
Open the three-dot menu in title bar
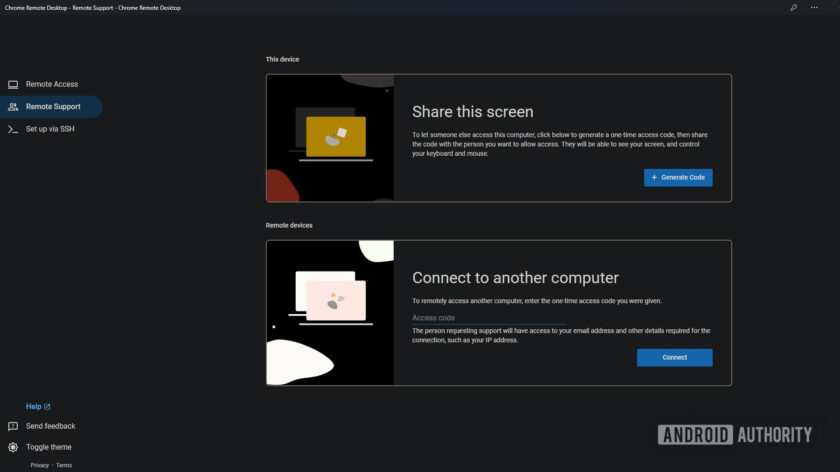pyautogui.click(x=814, y=8)
